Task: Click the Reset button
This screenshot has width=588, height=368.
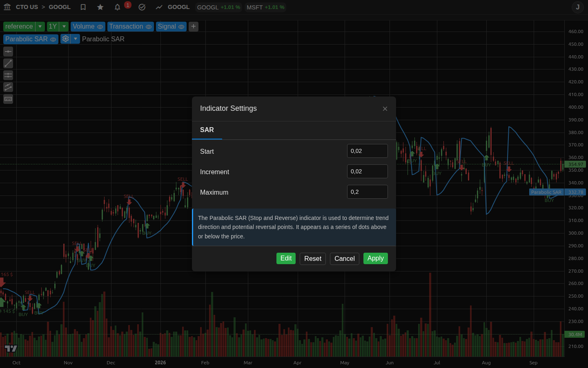Action: pyautogui.click(x=313, y=259)
